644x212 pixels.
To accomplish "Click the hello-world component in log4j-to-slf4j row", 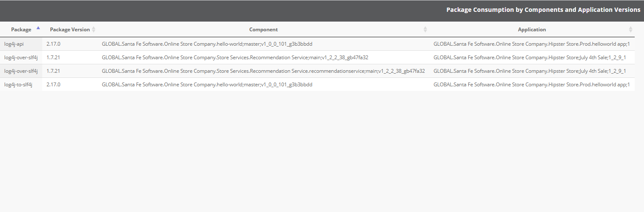I will pos(207,85).
